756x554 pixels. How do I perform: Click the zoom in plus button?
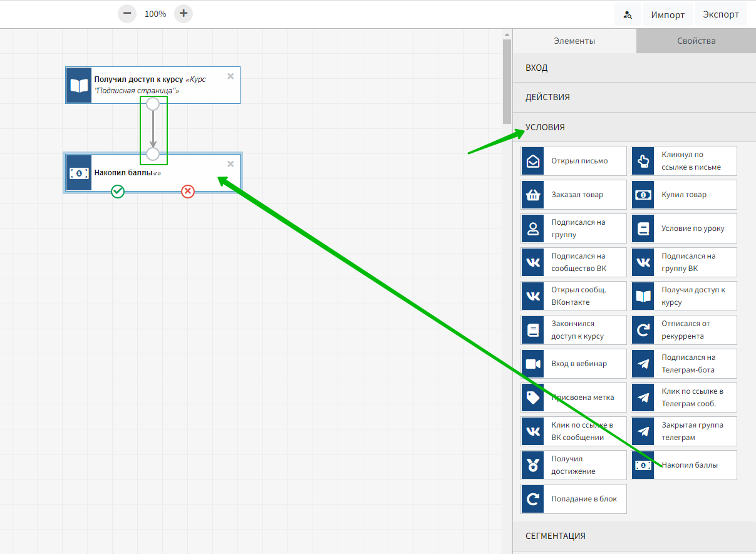tap(183, 13)
